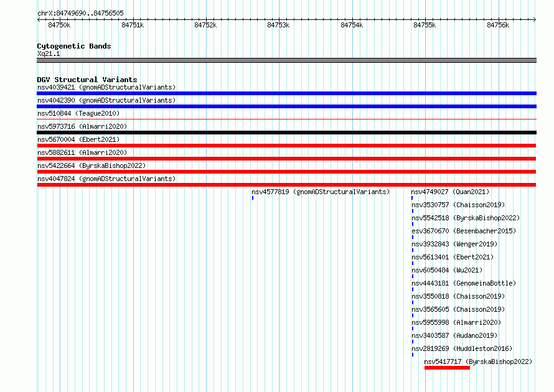
Task: Click the 84756k ruler position
Action: (498, 25)
